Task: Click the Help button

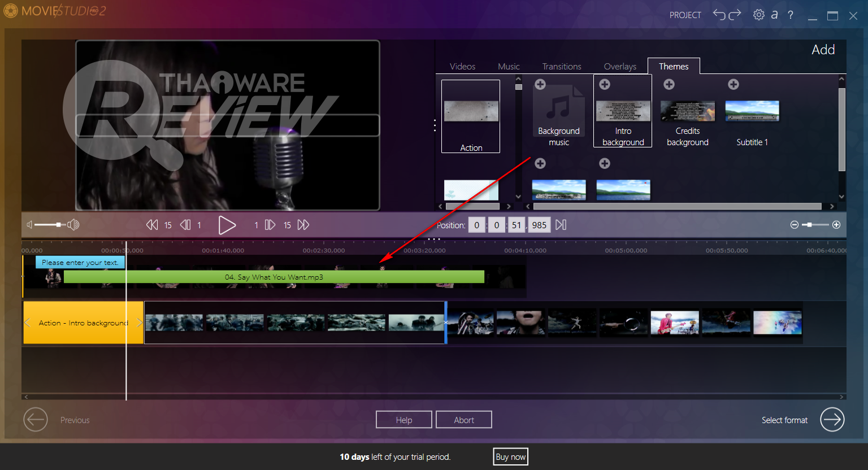Action: coord(404,420)
